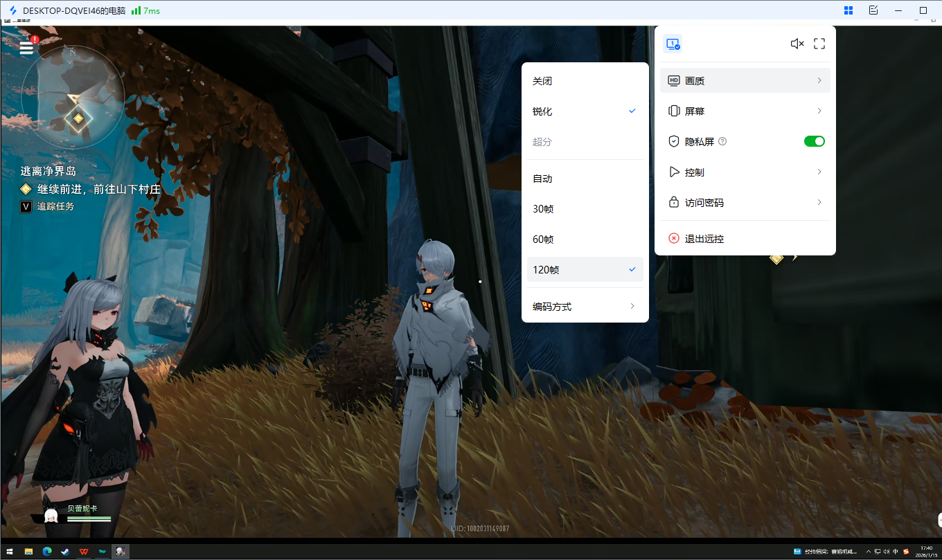Click the Steam icon in remote taskbar
The height and width of the screenshot is (560, 942).
click(x=64, y=552)
